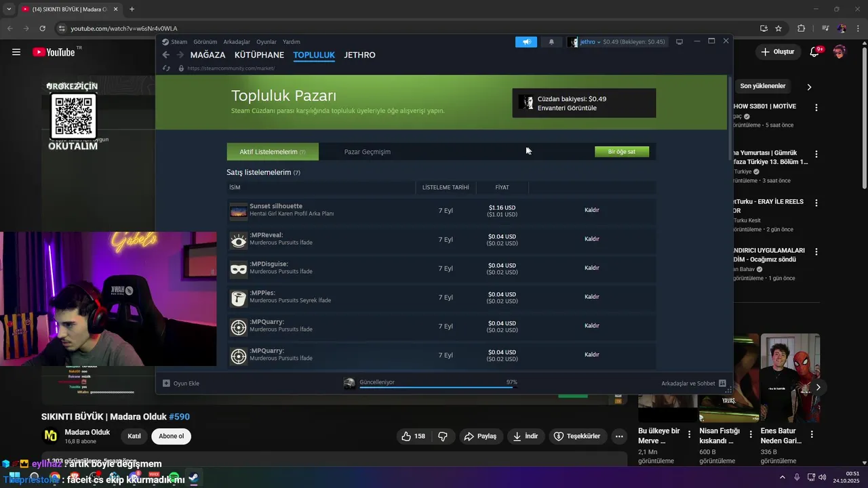Screen dimensions: 868x488
Task: Open JETHRO profile section
Action: (359, 55)
